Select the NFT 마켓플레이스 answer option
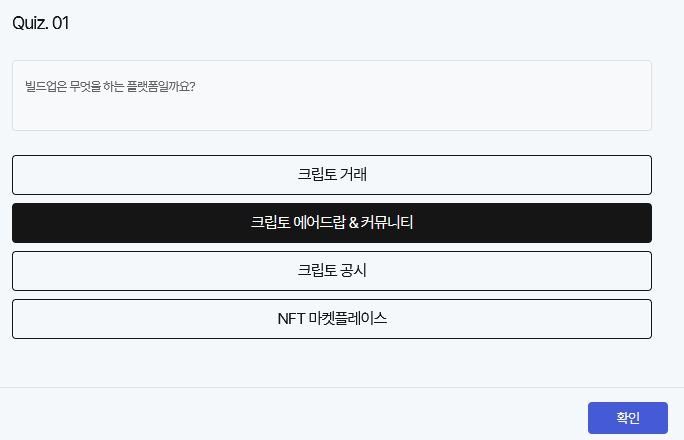 [332, 319]
